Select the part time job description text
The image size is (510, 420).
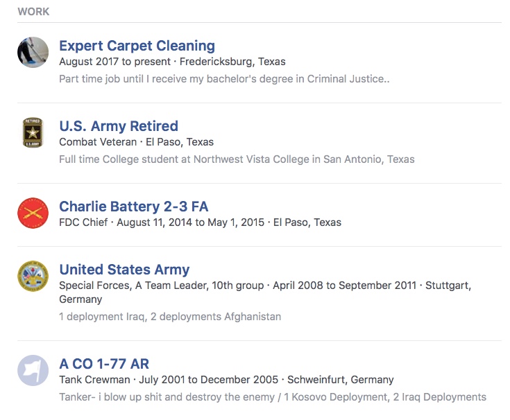[x=224, y=79]
